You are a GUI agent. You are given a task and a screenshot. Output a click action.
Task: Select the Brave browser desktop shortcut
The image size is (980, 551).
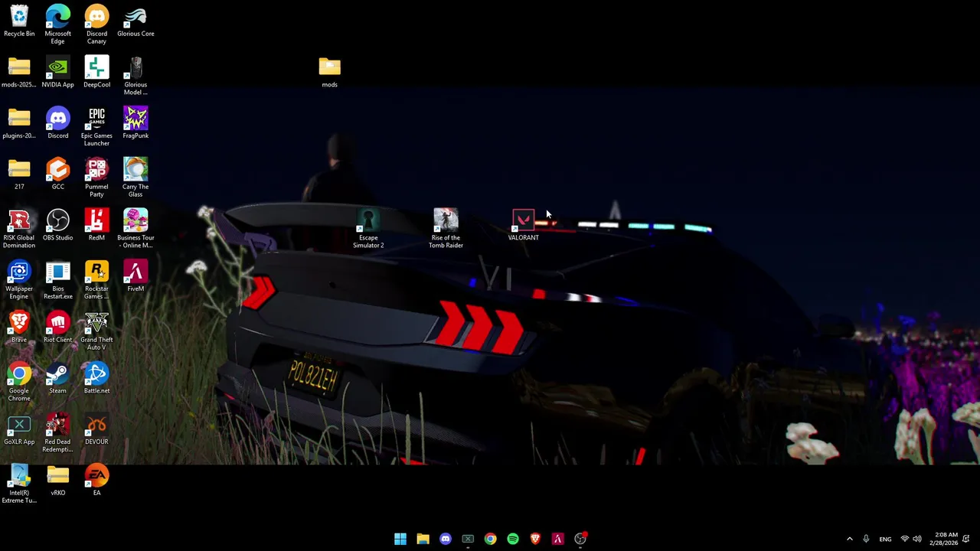coord(19,328)
